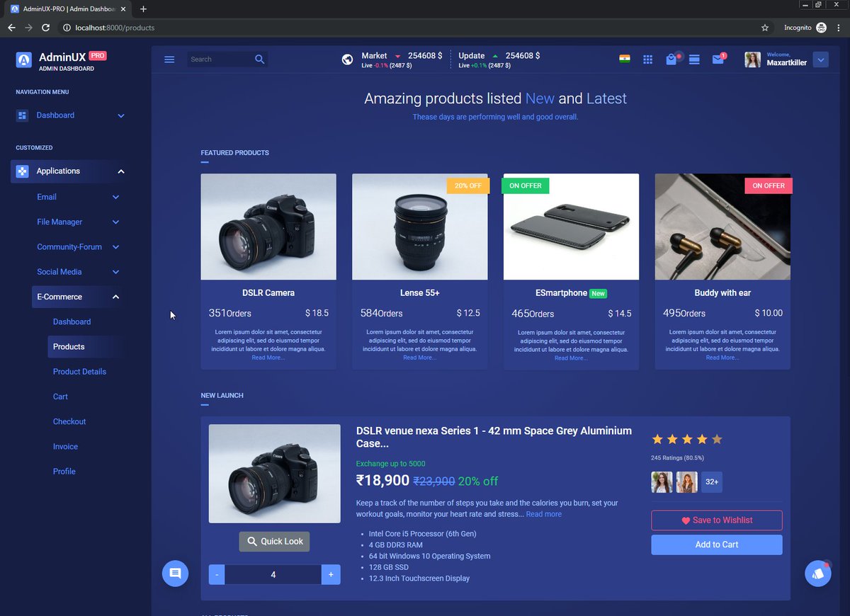The image size is (850, 616).
Task: Click the fifth half-filled star icon
Action: 717,439
